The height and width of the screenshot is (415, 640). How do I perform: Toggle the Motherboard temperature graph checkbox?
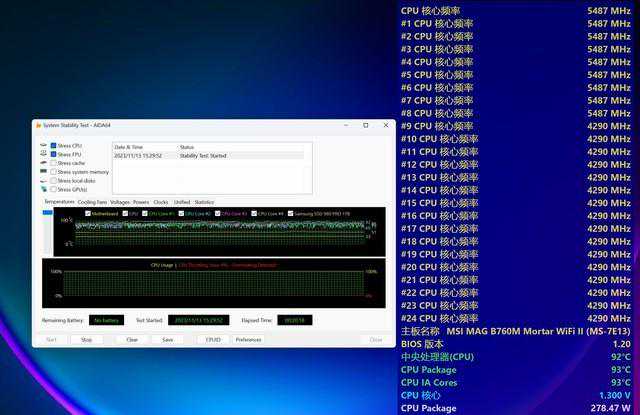pos(87,213)
